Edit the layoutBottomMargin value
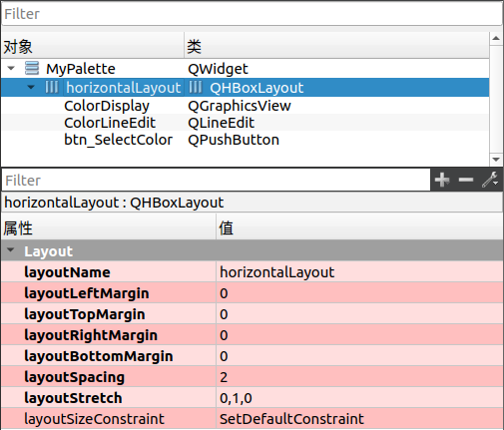 [359, 356]
